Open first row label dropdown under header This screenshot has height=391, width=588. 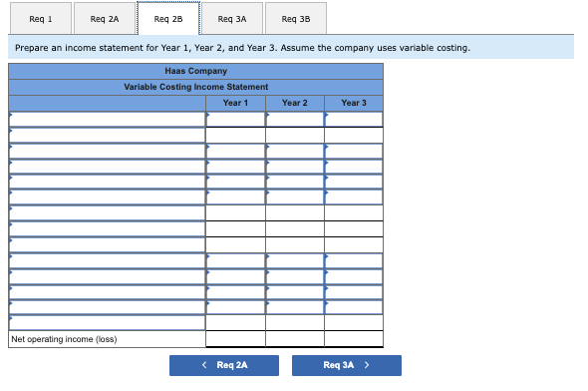tap(108, 120)
